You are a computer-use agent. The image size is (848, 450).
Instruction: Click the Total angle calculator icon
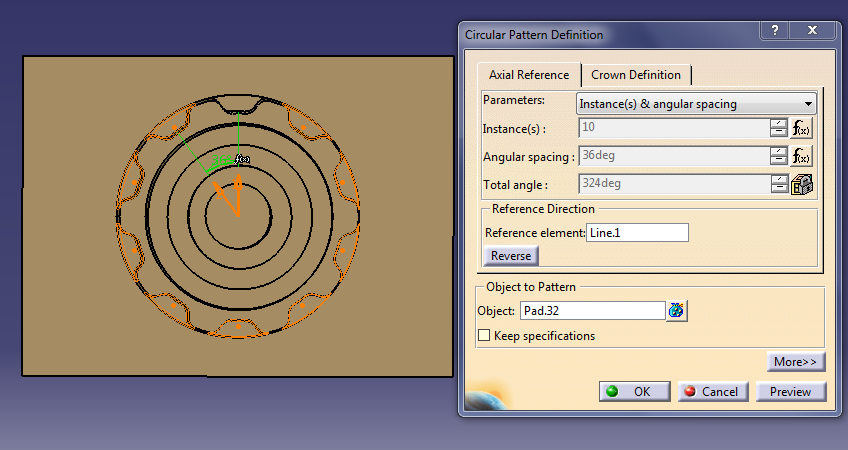pos(802,184)
